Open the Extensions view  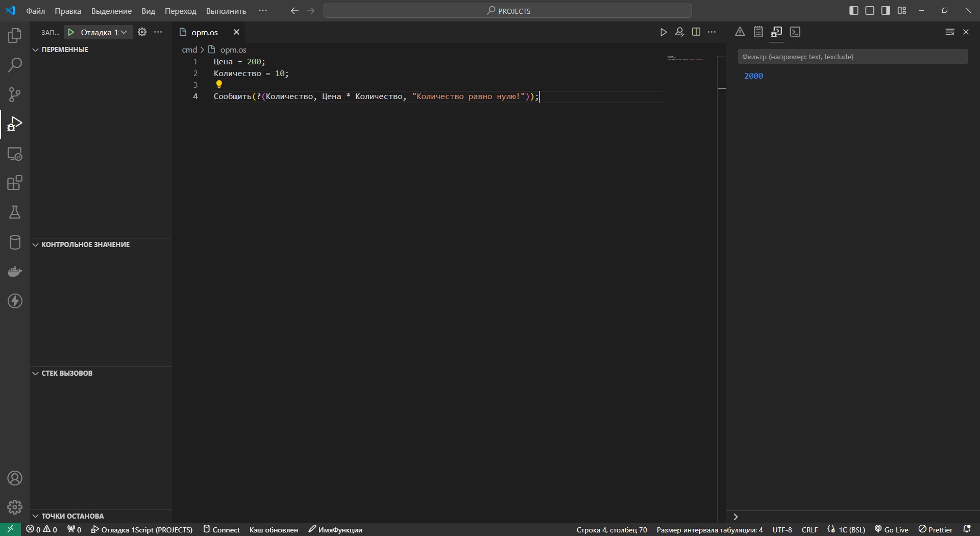click(15, 183)
